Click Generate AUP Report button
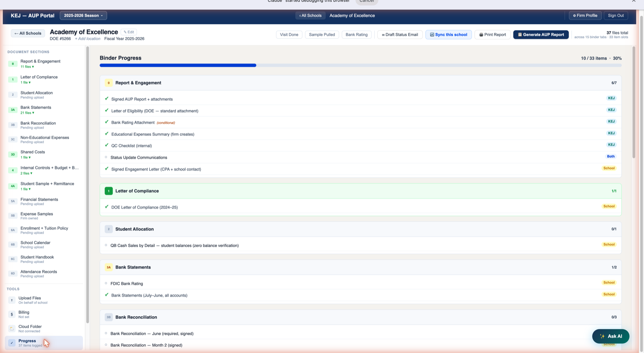This screenshot has width=644, height=353. point(541,35)
